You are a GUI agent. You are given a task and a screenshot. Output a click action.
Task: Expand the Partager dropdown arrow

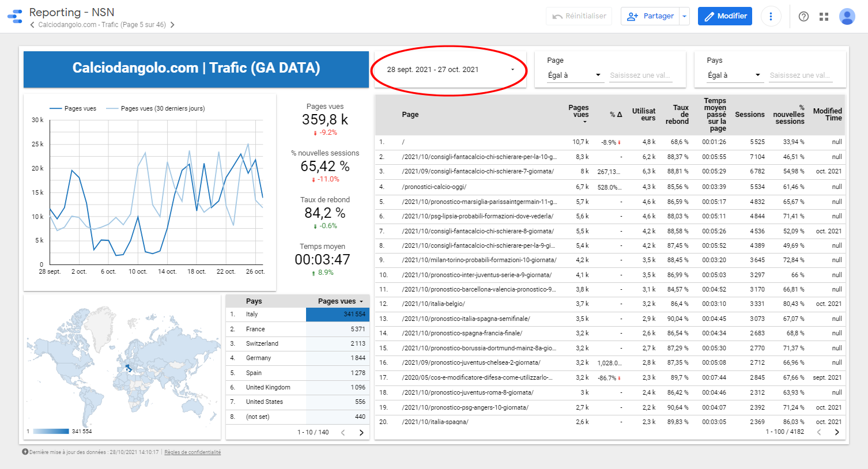[684, 16]
